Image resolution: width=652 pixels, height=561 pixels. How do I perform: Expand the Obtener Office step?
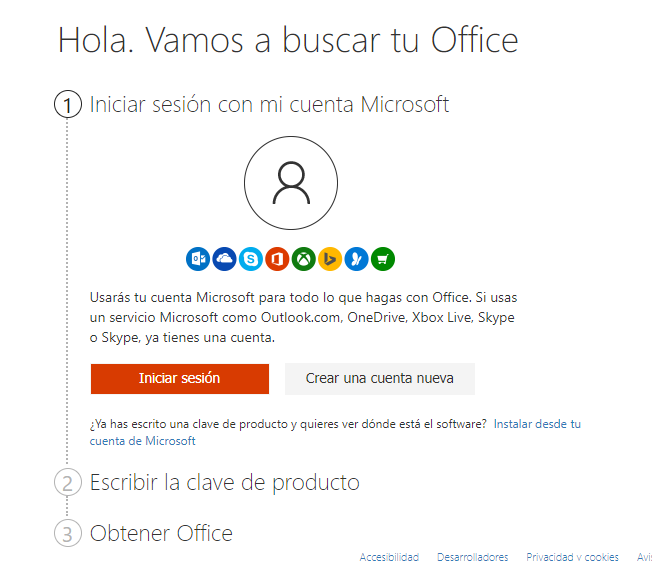click(x=161, y=533)
